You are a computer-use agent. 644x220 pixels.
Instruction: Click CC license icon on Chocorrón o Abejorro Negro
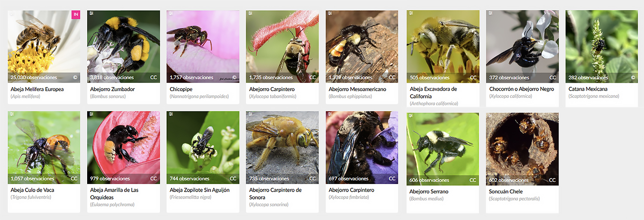[553, 78]
